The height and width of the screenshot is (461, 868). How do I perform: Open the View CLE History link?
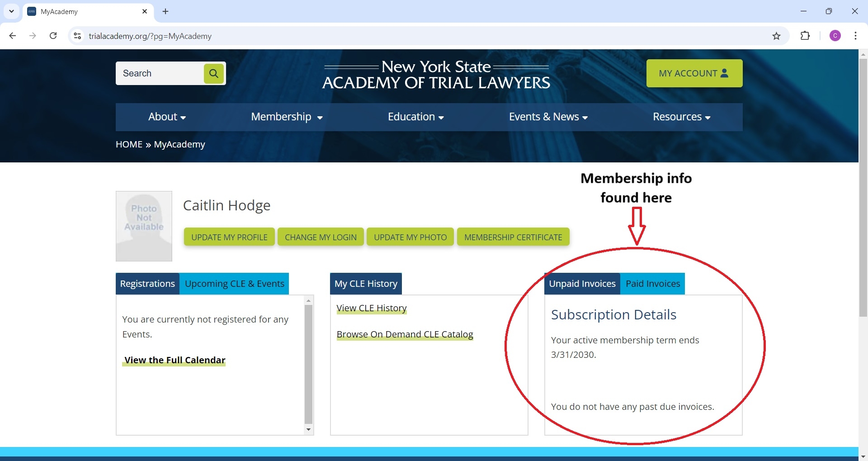click(372, 308)
